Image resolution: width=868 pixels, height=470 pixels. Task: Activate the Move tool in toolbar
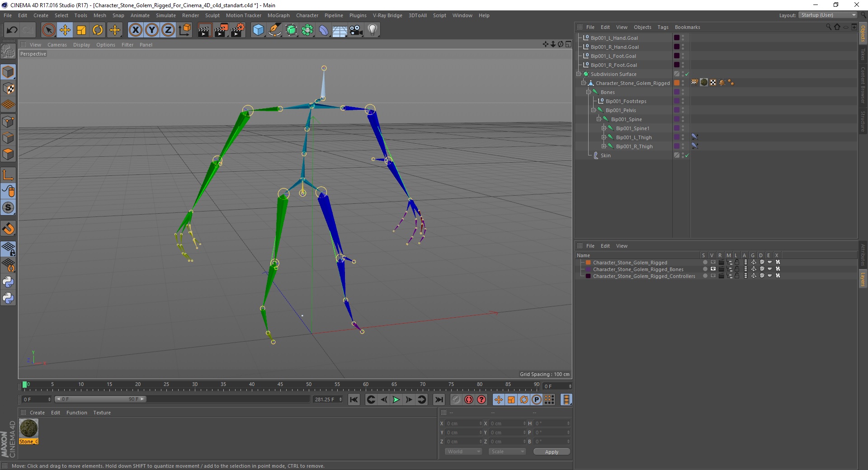click(x=65, y=30)
